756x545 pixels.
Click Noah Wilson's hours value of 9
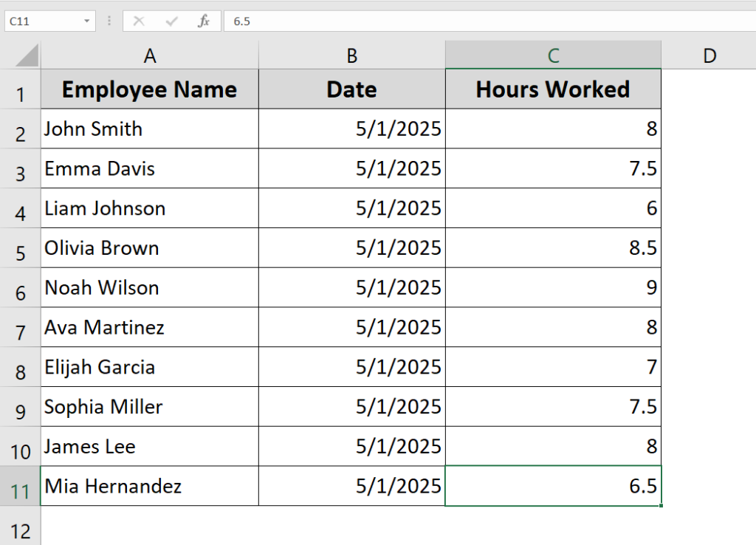[553, 287]
